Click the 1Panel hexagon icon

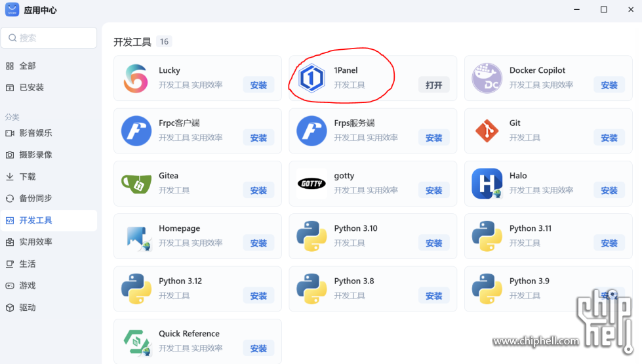click(x=311, y=78)
